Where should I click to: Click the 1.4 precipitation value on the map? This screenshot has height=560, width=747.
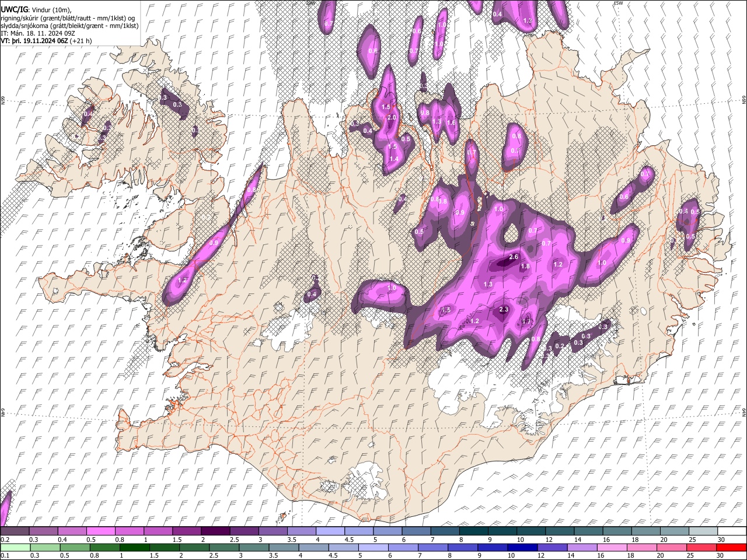[x=394, y=159]
